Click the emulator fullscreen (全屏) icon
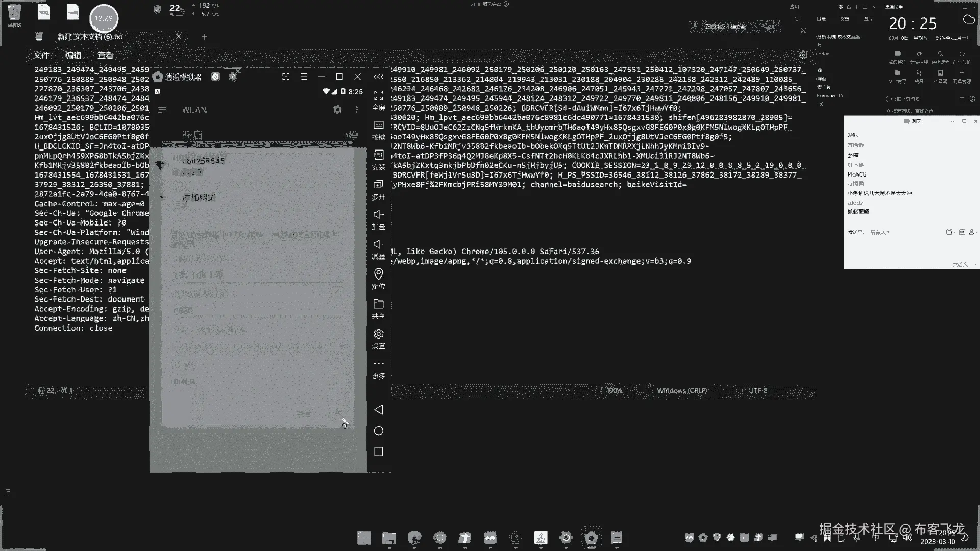This screenshot has width=980, height=551. point(378,96)
